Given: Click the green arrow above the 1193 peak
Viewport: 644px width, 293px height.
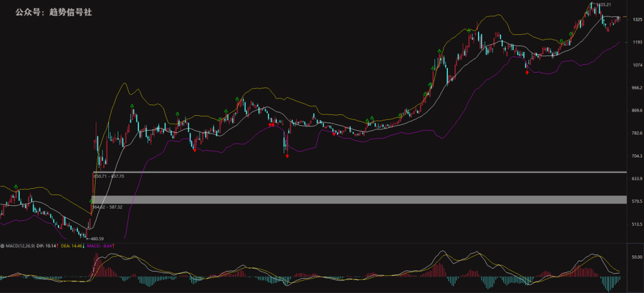Looking at the screenshot, I should 469,30.
